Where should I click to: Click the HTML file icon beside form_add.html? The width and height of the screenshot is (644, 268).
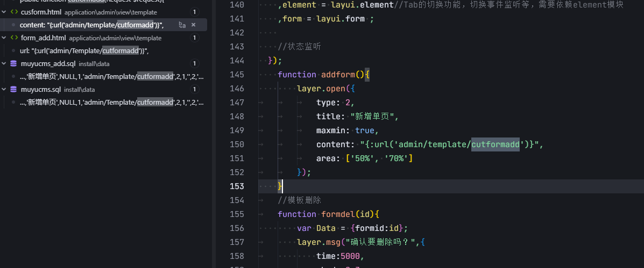[x=14, y=38]
